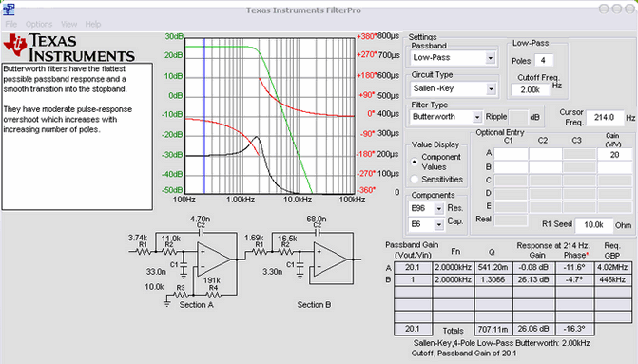Click the 10.0kHz frequency axis label
Viewport: 638px width, 364px height.
298,200
